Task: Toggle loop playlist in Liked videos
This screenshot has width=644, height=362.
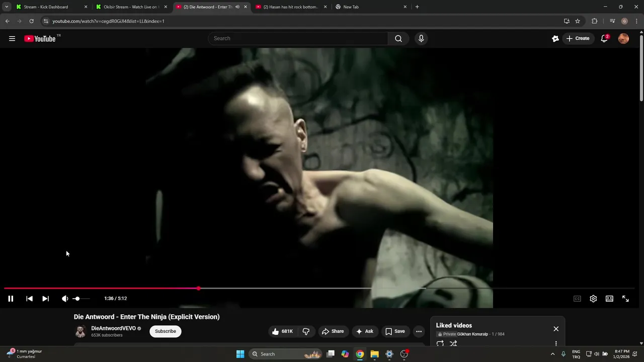Action: pos(440,344)
